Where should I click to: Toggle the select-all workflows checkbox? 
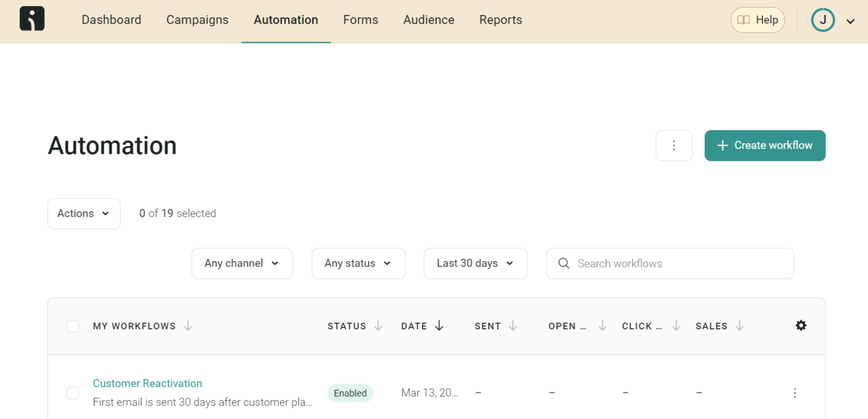[72, 326]
